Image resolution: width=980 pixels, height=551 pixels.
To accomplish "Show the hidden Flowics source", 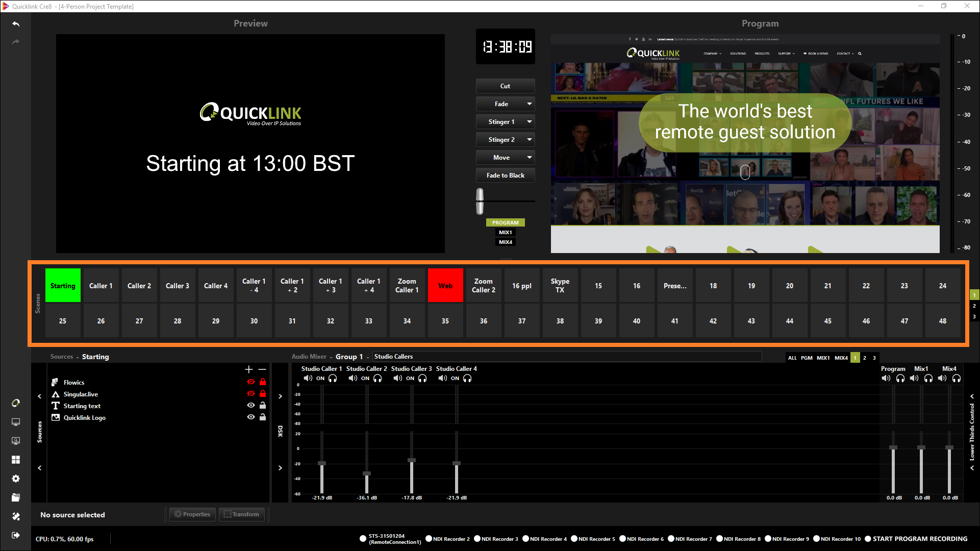I will [250, 382].
